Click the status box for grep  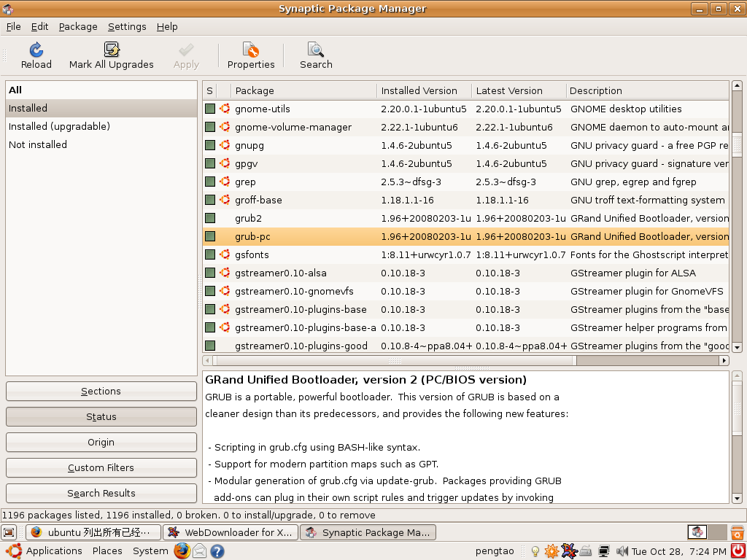(x=210, y=182)
